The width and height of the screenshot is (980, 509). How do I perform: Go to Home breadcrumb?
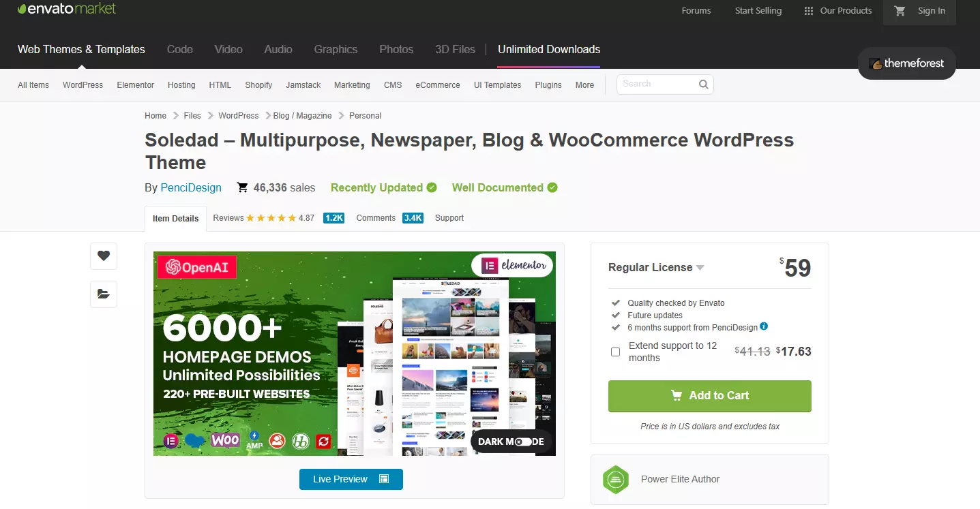click(155, 116)
